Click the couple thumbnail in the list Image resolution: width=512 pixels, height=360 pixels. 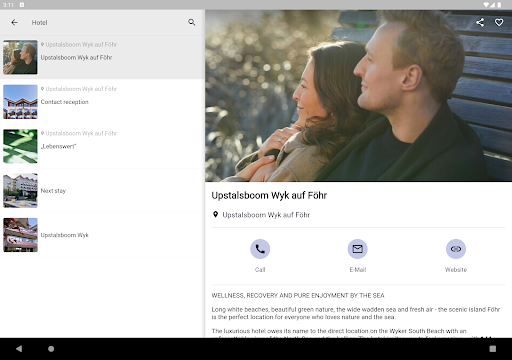20,57
